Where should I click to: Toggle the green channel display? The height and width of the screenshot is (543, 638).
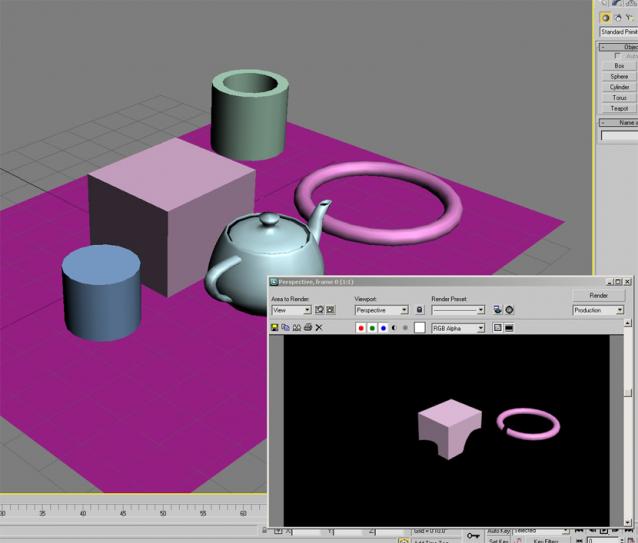(x=372, y=328)
